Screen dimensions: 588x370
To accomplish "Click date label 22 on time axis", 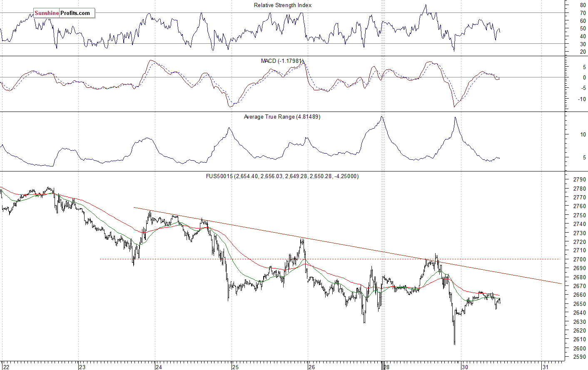I will 6,367.
